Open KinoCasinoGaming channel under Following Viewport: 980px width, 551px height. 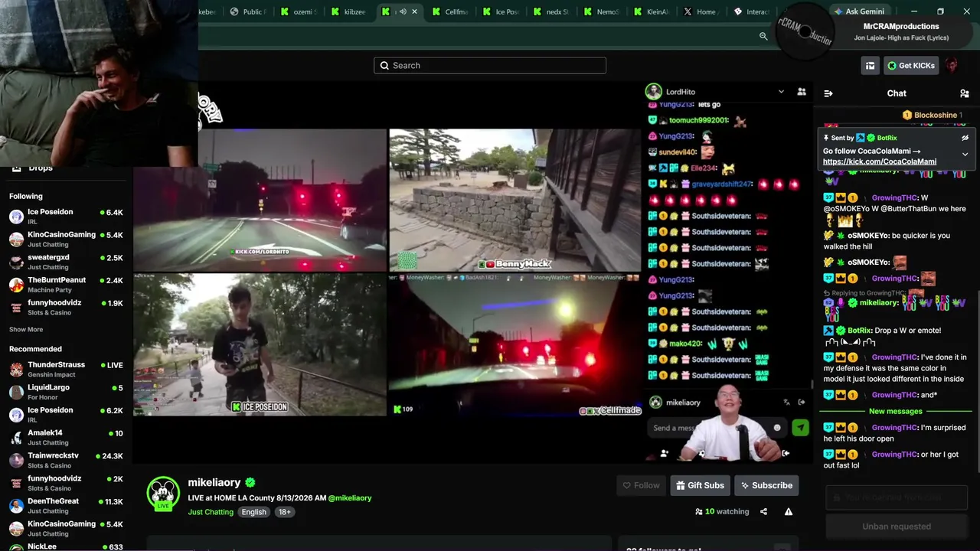click(66, 240)
